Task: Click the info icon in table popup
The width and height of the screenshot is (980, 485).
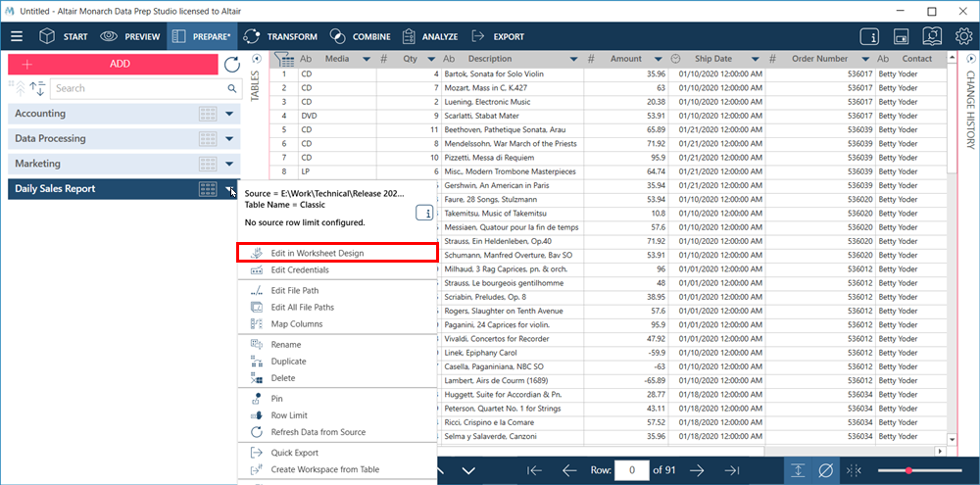Action: (x=425, y=214)
